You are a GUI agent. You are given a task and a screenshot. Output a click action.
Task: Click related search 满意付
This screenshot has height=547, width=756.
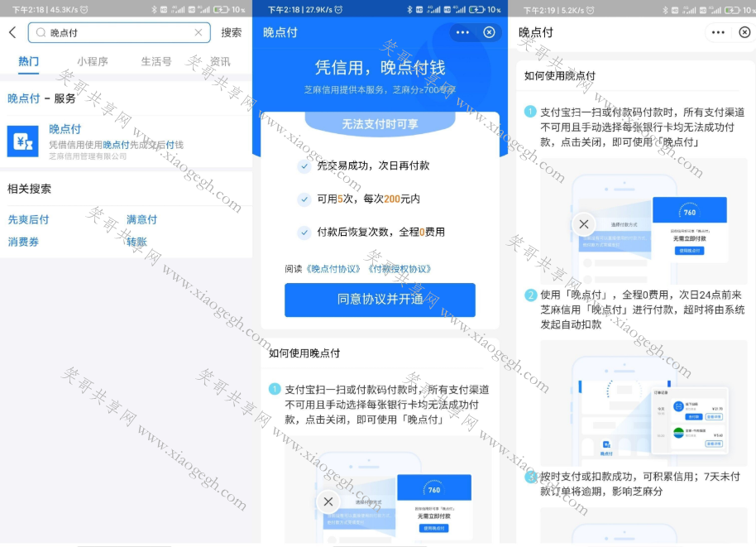coord(141,219)
